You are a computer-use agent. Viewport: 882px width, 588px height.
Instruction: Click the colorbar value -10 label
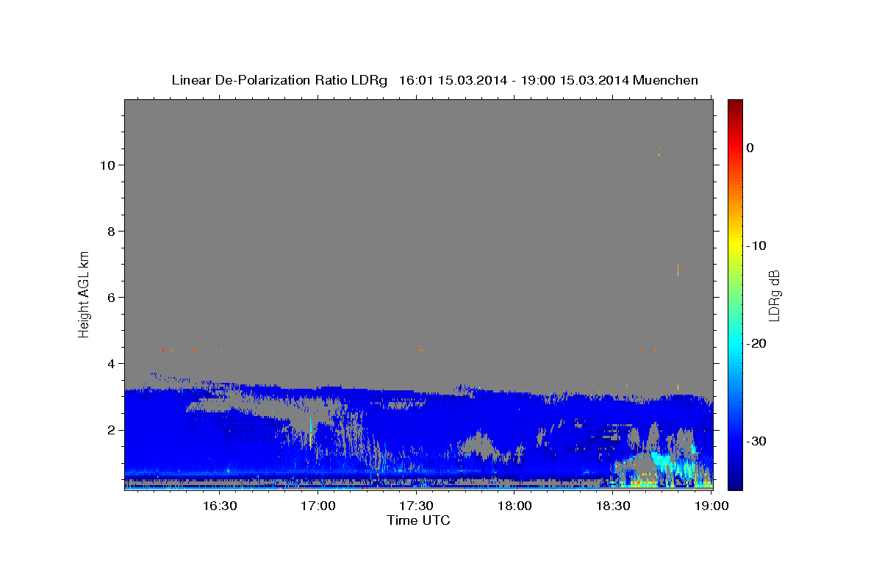[757, 245]
